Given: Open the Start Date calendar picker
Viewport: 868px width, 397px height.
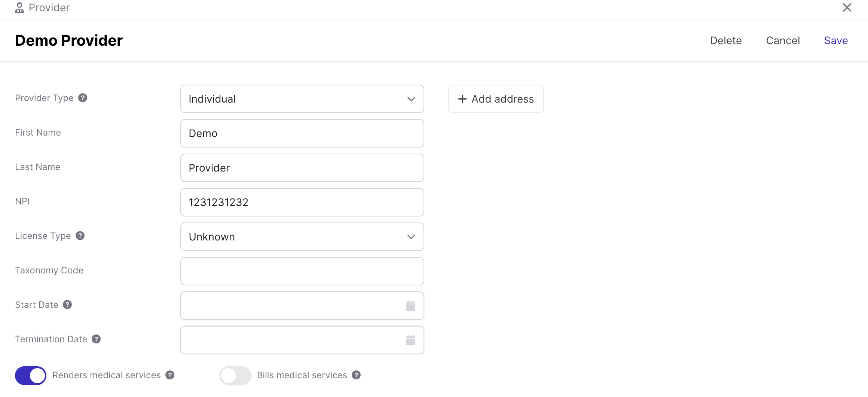Looking at the screenshot, I should tap(410, 306).
